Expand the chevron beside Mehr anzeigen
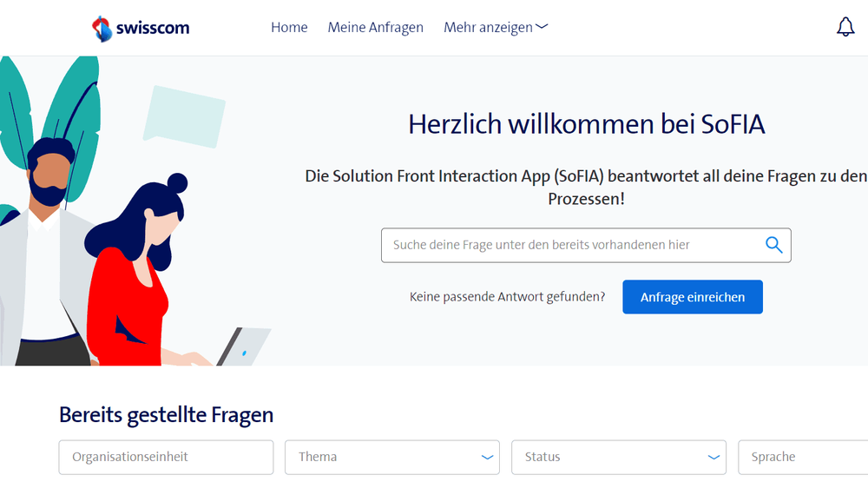This screenshot has width=868, height=495. (542, 26)
